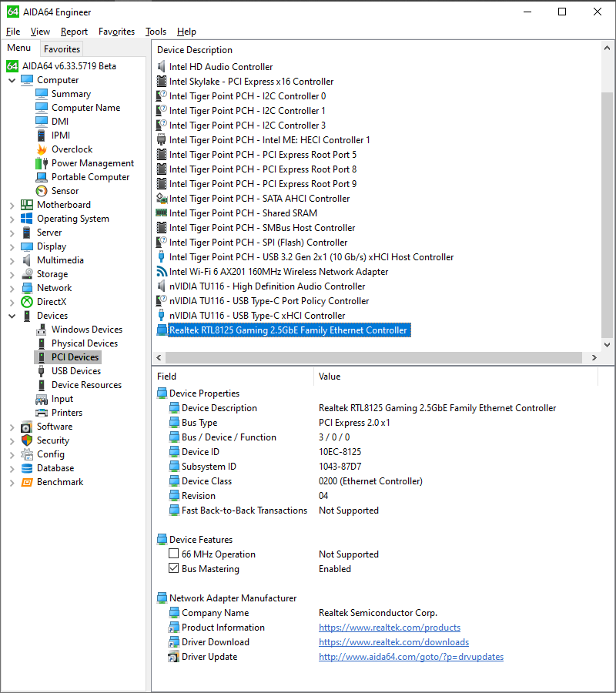Viewport: 616px width, 693px height.
Task: Click the IPMI server icon
Action: pos(41,136)
